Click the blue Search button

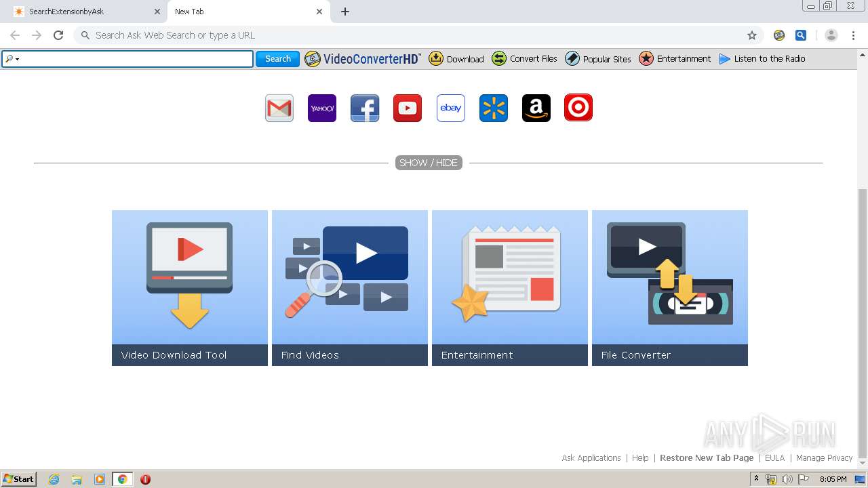[x=278, y=59]
